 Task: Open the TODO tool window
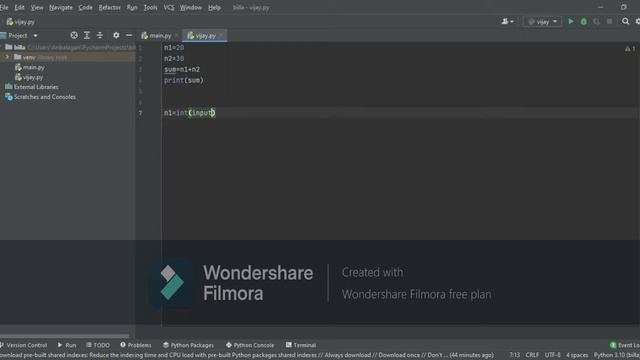pos(98,345)
